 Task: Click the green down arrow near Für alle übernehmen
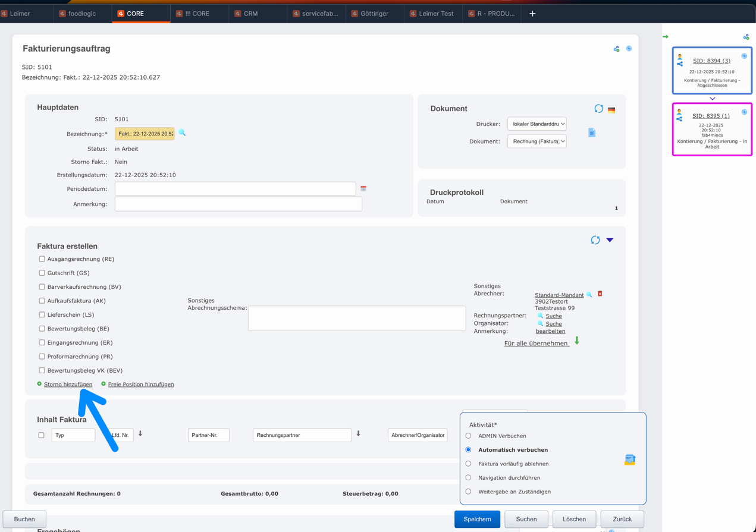pyautogui.click(x=576, y=341)
